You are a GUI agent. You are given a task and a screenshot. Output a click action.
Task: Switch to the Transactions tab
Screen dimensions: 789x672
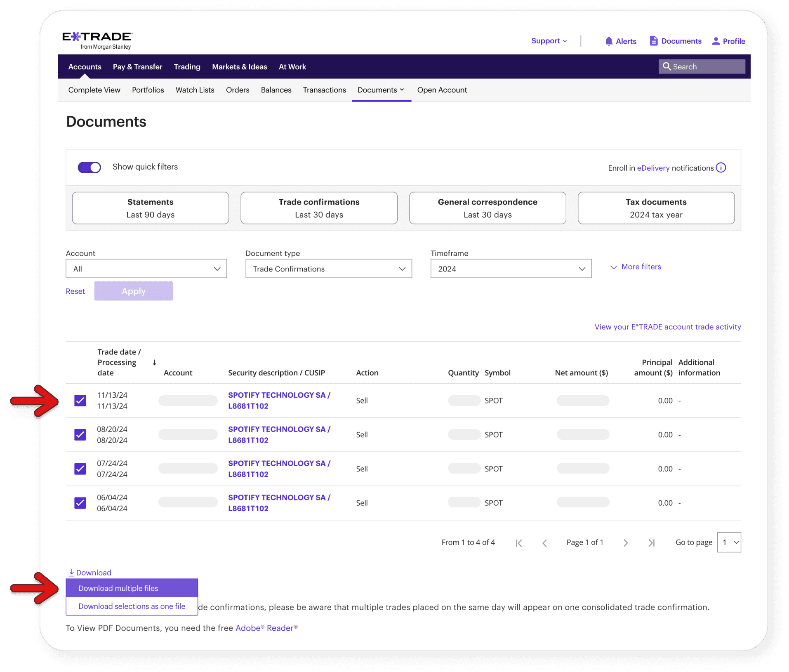(x=324, y=90)
